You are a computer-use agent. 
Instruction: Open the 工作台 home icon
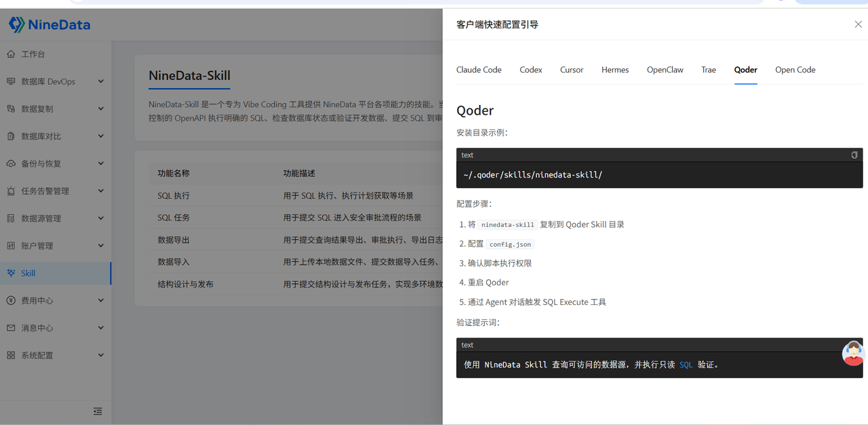tap(11, 54)
